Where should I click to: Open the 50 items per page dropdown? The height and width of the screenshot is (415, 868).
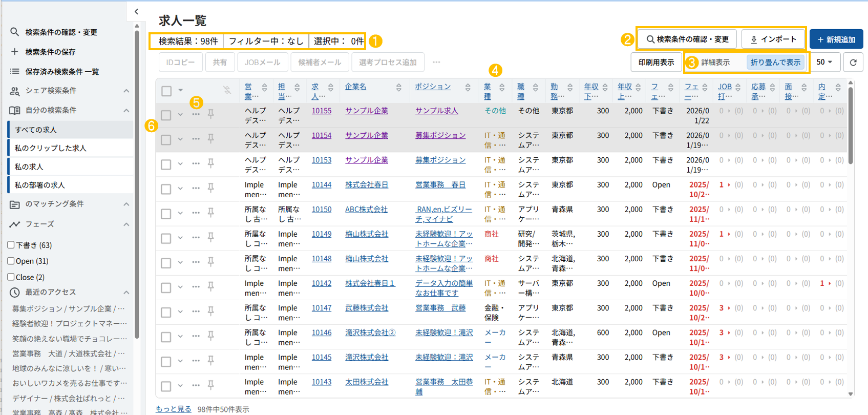point(824,63)
